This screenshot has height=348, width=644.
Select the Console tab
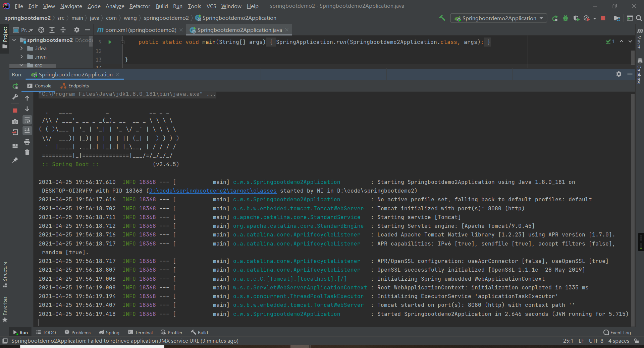[39, 86]
